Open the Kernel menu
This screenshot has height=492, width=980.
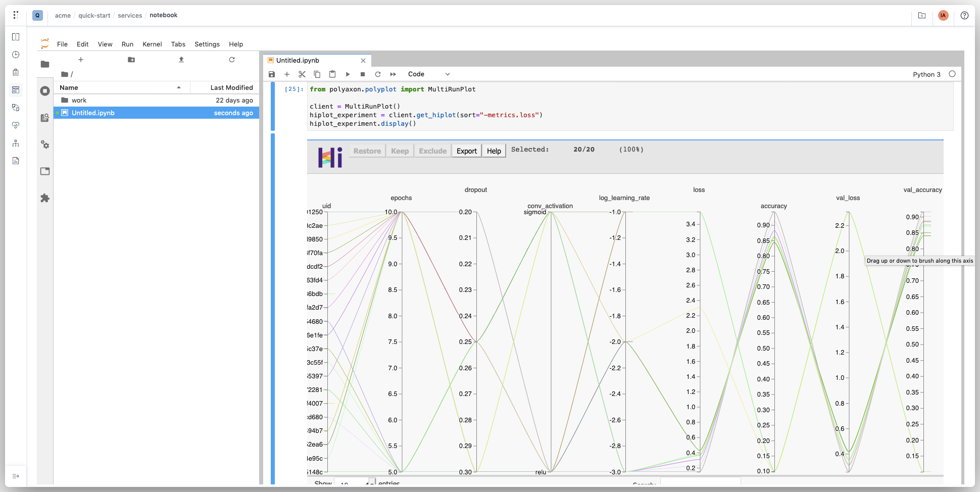click(152, 44)
